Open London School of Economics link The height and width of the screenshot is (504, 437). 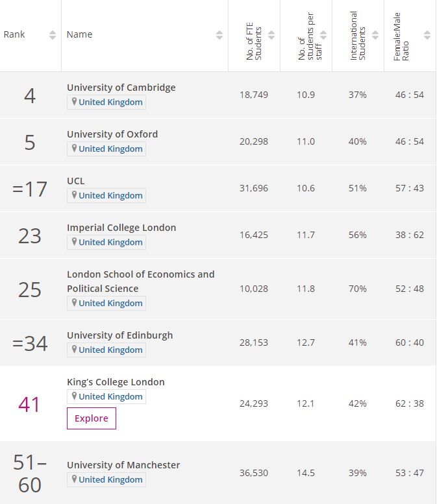pos(141,282)
